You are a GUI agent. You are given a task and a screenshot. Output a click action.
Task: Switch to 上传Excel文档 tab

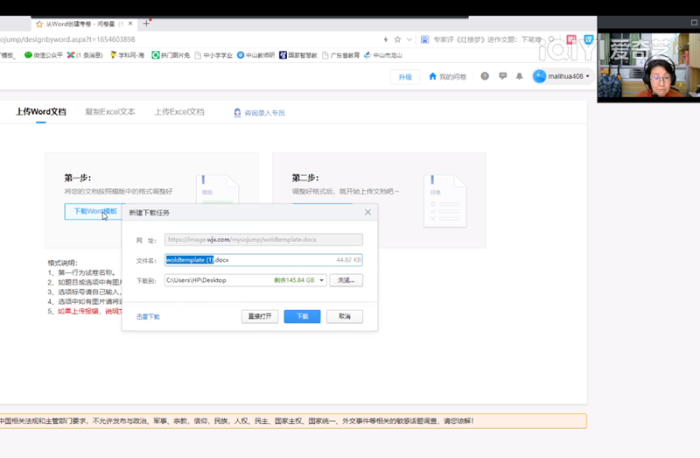pyautogui.click(x=179, y=112)
